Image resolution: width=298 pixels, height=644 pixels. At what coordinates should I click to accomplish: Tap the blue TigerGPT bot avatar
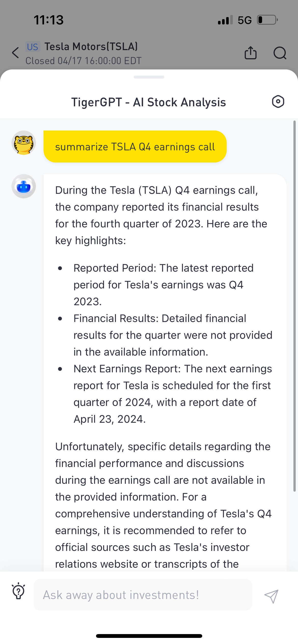(x=24, y=186)
